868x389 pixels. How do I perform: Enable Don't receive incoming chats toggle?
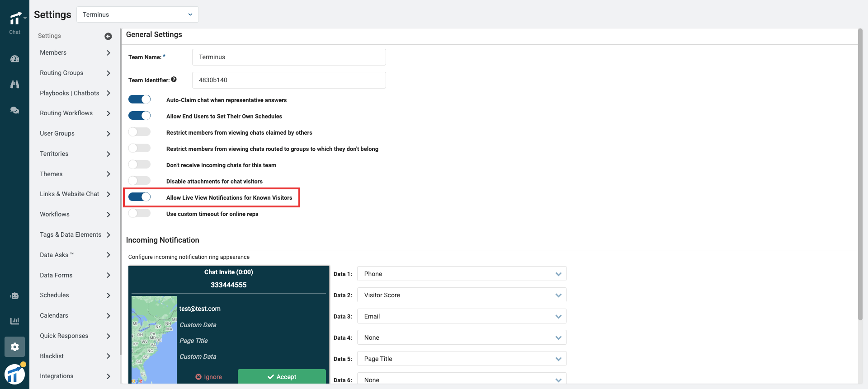tap(139, 164)
